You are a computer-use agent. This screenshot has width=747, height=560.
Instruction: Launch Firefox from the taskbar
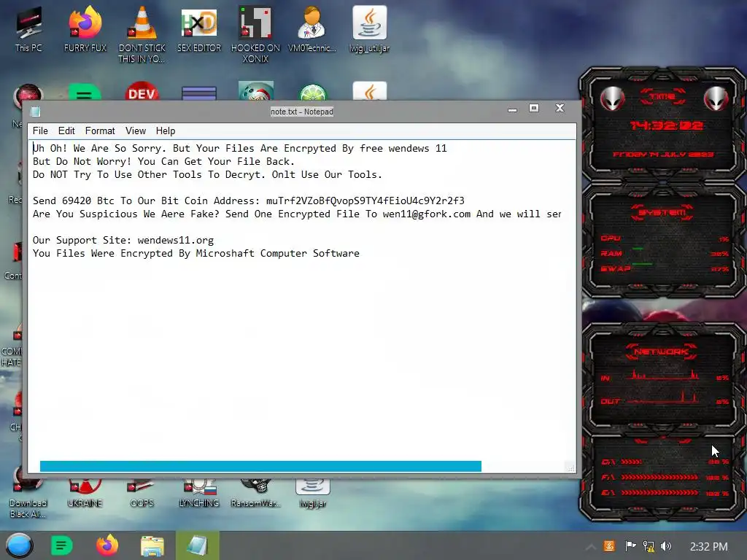point(107,545)
